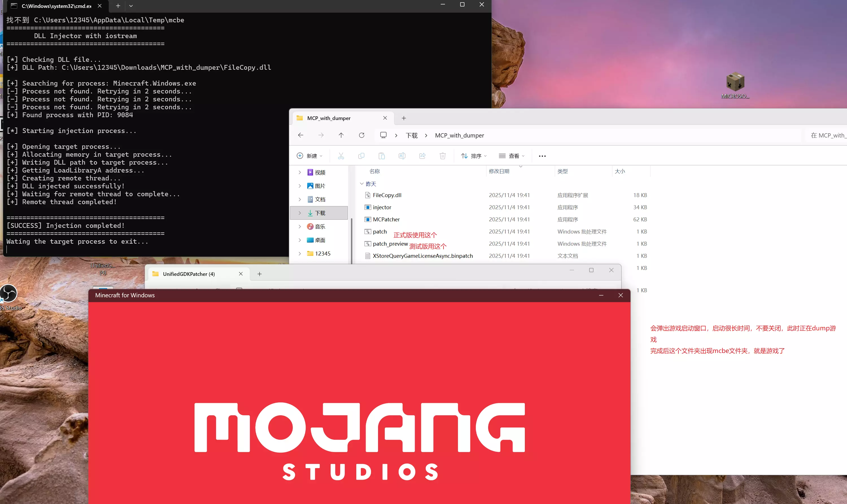This screenshot has width=847, height=504.
Task: Click the up-directory arrow in Explorer
Action: point(341,135)
